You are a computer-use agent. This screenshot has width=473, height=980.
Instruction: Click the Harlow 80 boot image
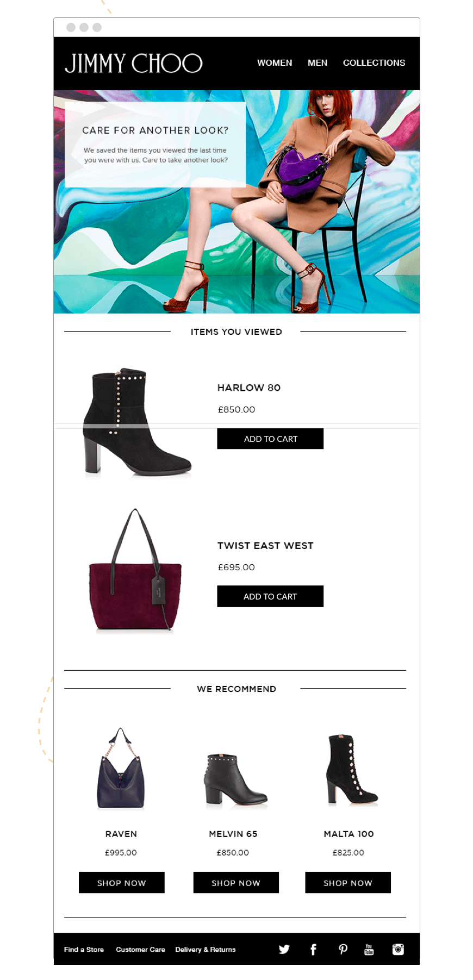[x=136, y=422]
